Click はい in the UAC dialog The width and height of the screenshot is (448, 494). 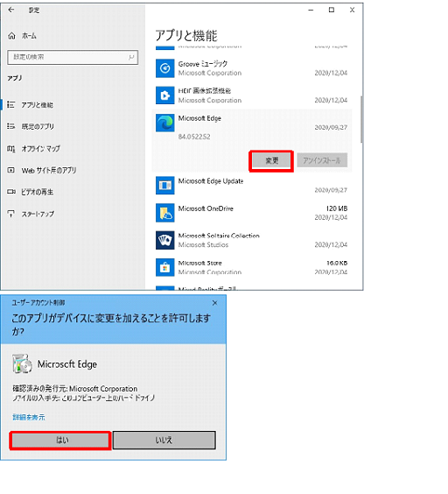coord(60,440)
